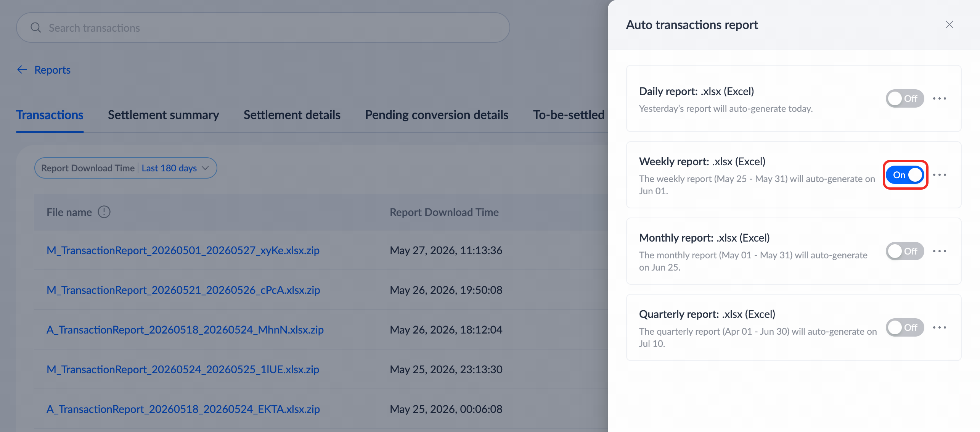Switch to the Transactions tab
This screenshot has height=432, width=980.
tap(50, 115)
